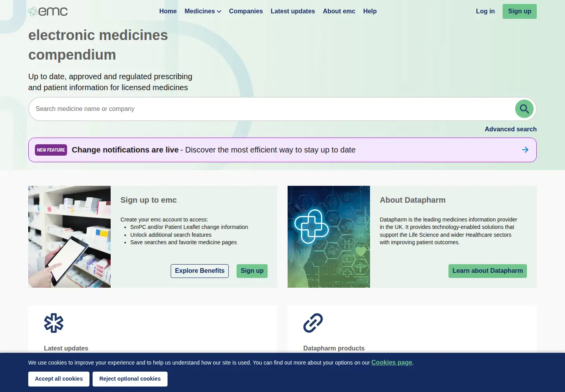The width and height of the screenshot is (565, 392).
Task: Expand the Medicines dropdown menu
Action: coord(203,11)
